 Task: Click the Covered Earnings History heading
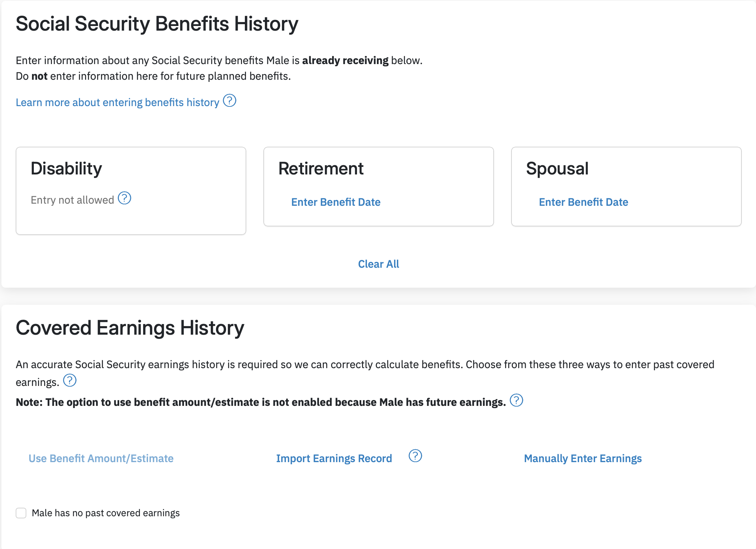pos(130,328)
